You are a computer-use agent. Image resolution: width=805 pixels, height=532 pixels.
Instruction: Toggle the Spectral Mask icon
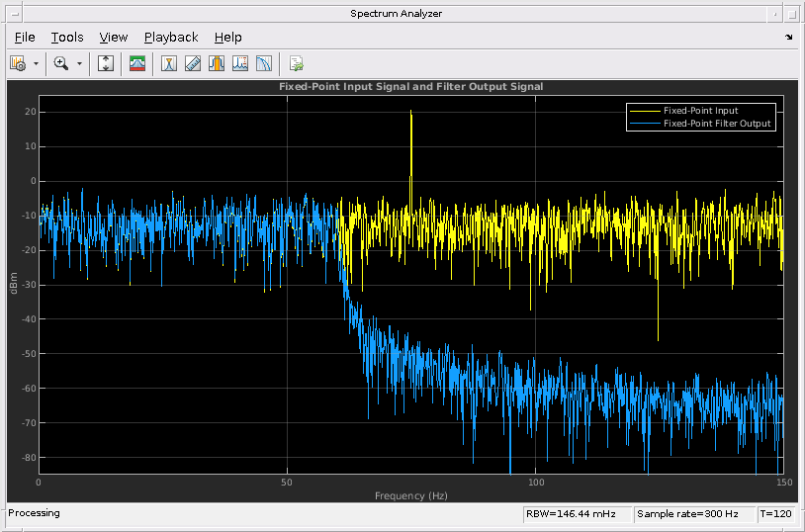point(137,63)
